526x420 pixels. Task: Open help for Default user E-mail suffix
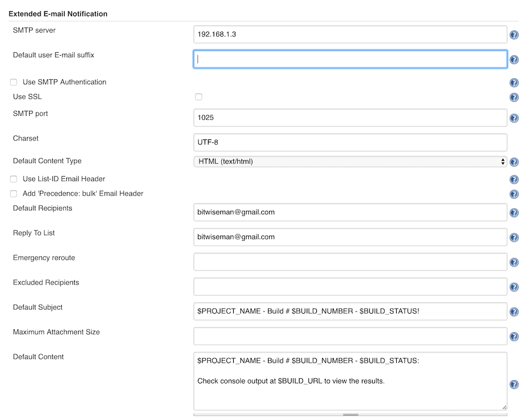514,59
